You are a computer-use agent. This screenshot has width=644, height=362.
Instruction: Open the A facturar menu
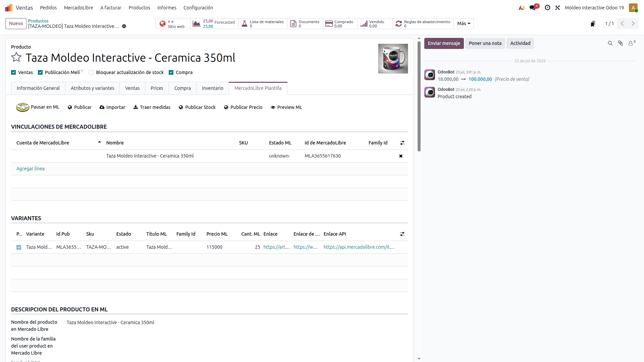point(111,7)
